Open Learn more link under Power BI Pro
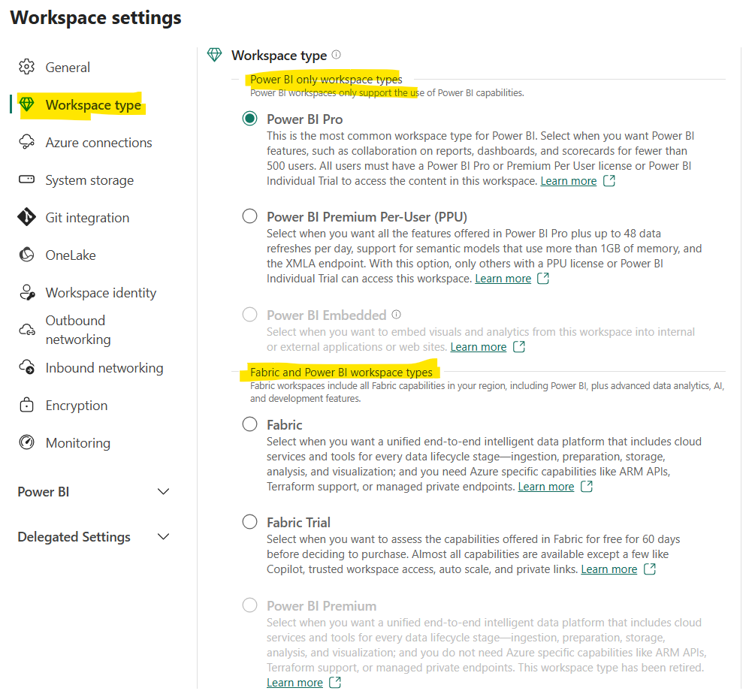This screenshot has width=752, height=700. click(568, 181)
